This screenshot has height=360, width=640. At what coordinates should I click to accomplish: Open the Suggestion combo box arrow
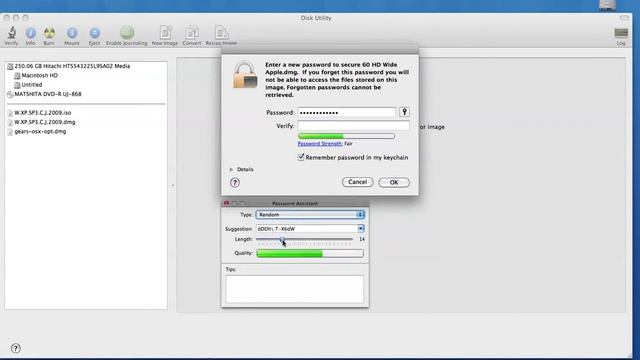(361, 229)
